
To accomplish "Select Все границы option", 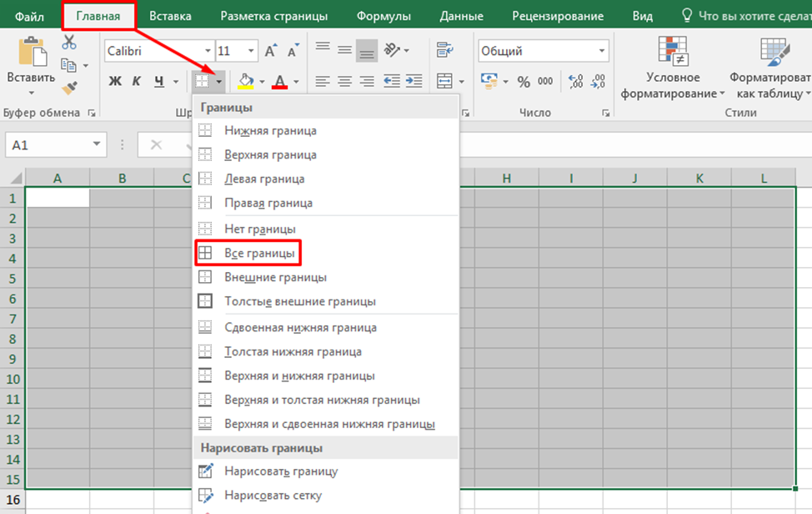I will [x=326, y=253].
